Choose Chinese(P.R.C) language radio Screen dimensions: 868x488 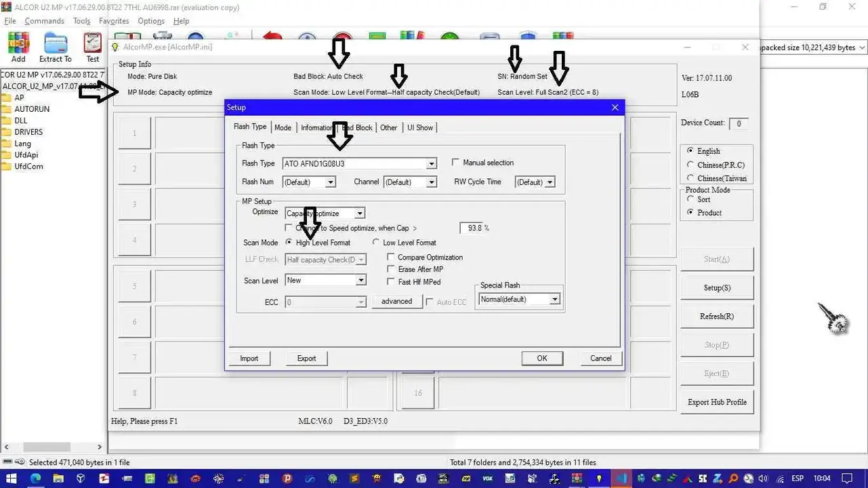690,165
